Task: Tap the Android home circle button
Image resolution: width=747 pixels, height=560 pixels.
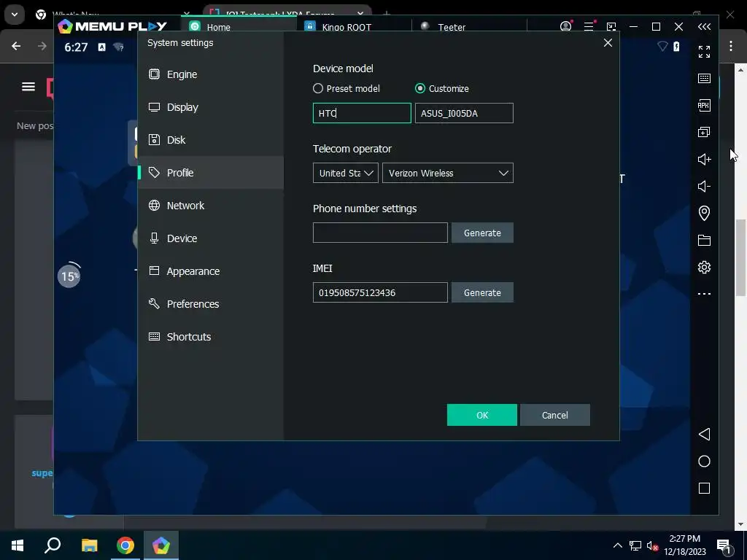Action: tap(704, 462)
